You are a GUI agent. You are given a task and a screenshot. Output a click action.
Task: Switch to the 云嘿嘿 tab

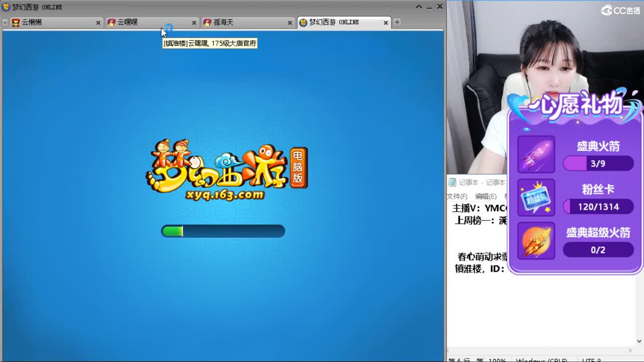click(x=151, y=22)
